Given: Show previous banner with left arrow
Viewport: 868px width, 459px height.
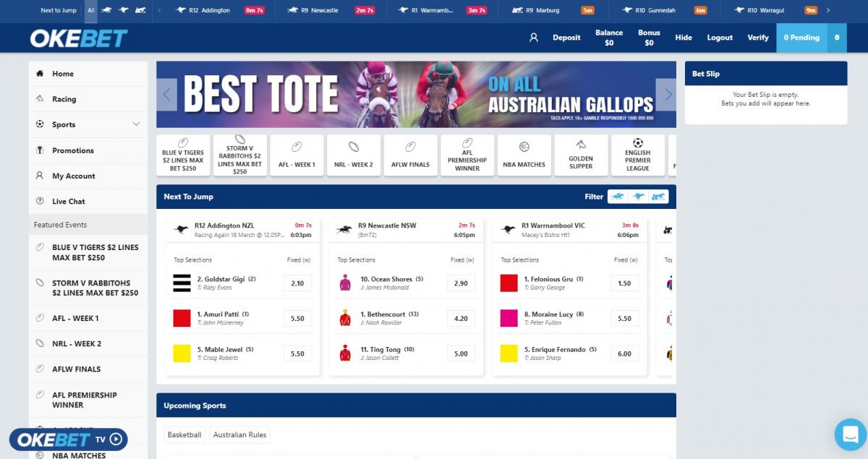Looking at the screenshot, I should click(x=166, y=94).
